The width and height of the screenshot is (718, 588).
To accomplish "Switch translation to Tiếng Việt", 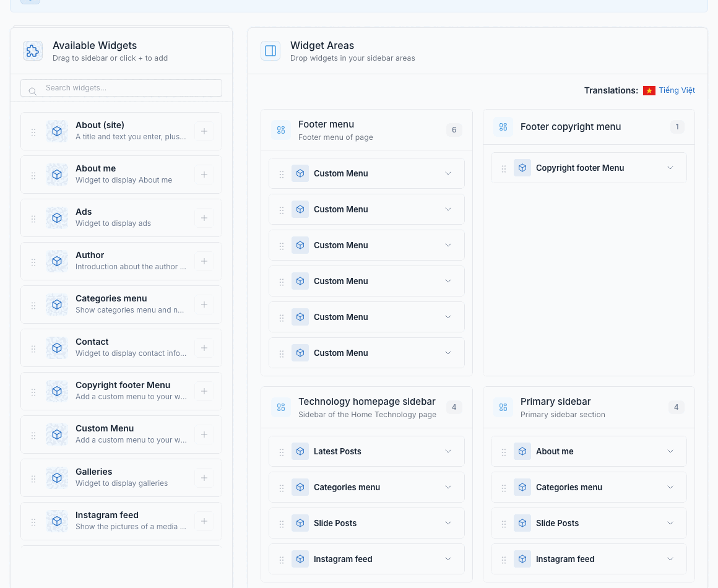I will (x=677, y=90).
